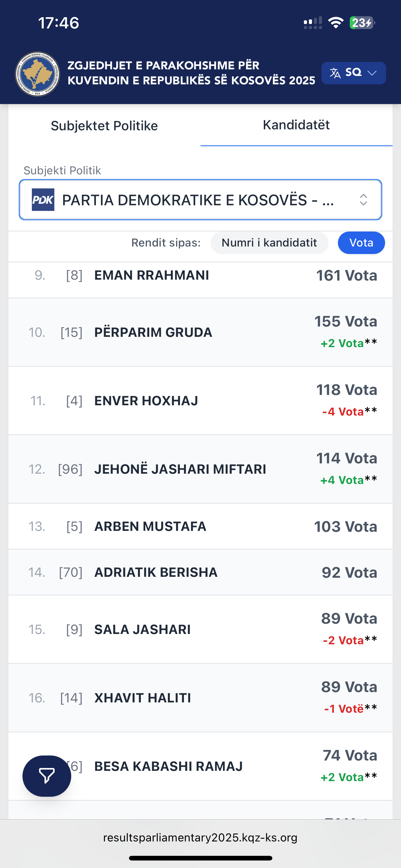Tap Jehonë Jashari Miftari entry
The width and height of the screenshot is (401, 868).
[180, 469]
